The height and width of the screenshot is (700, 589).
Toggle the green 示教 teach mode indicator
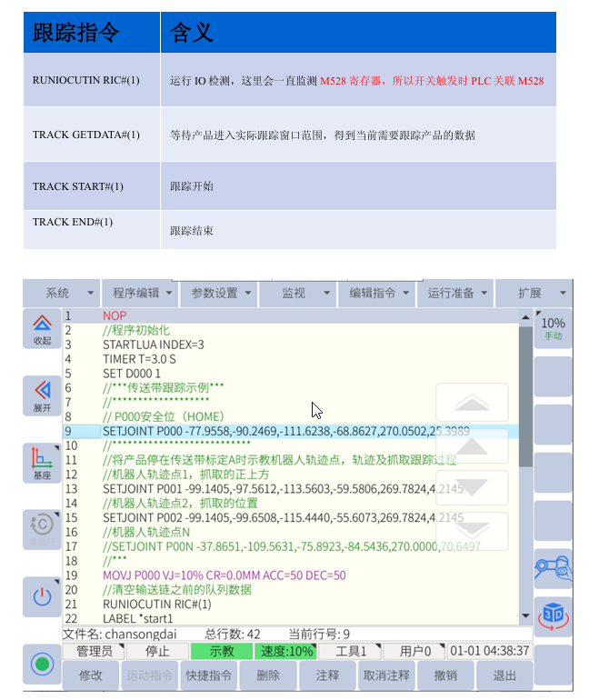point(222,651)
